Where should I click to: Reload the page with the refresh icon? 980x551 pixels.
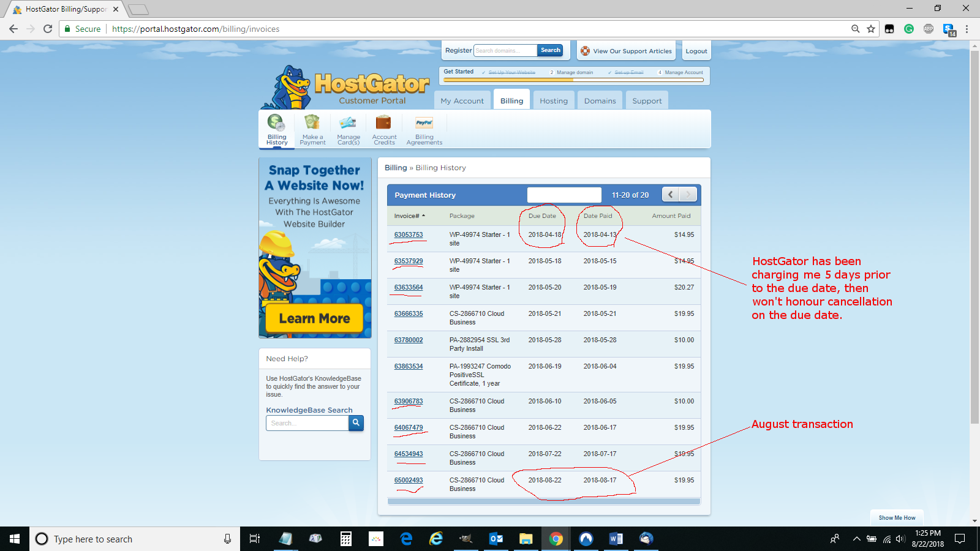click(x=48, y=29)
